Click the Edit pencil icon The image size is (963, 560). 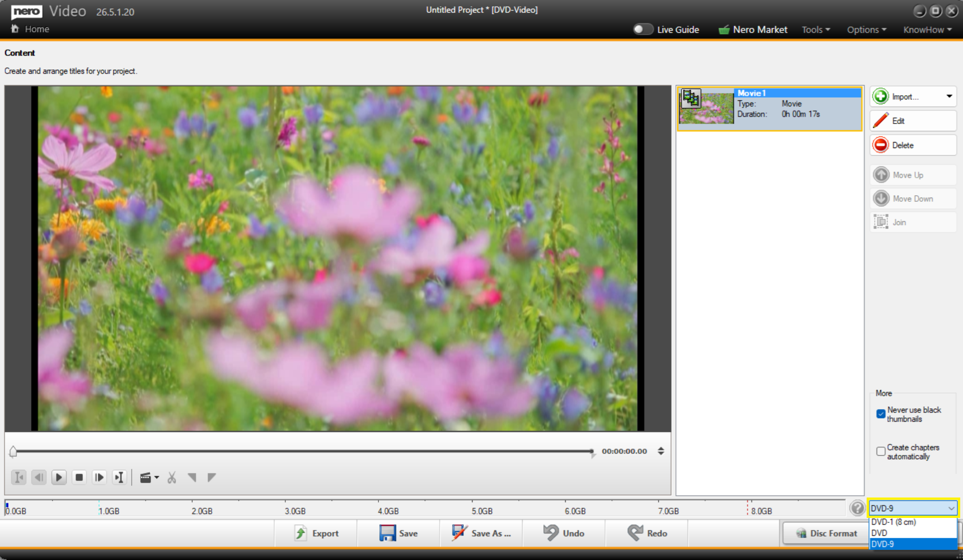point(881,121)
